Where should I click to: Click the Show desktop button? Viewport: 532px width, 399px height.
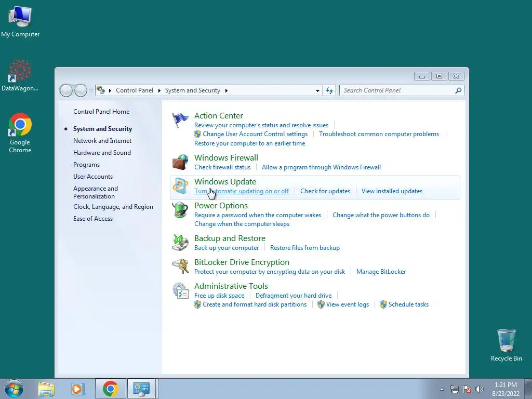(528, 389)
